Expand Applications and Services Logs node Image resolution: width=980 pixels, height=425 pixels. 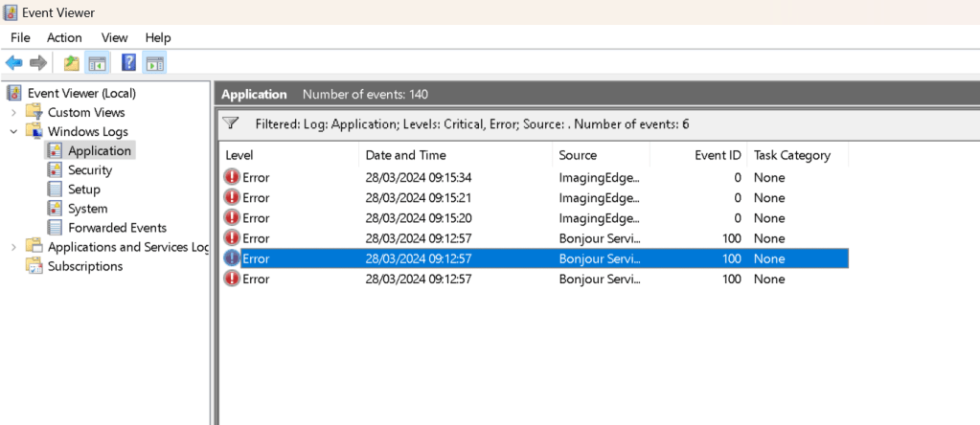[13, 247]
